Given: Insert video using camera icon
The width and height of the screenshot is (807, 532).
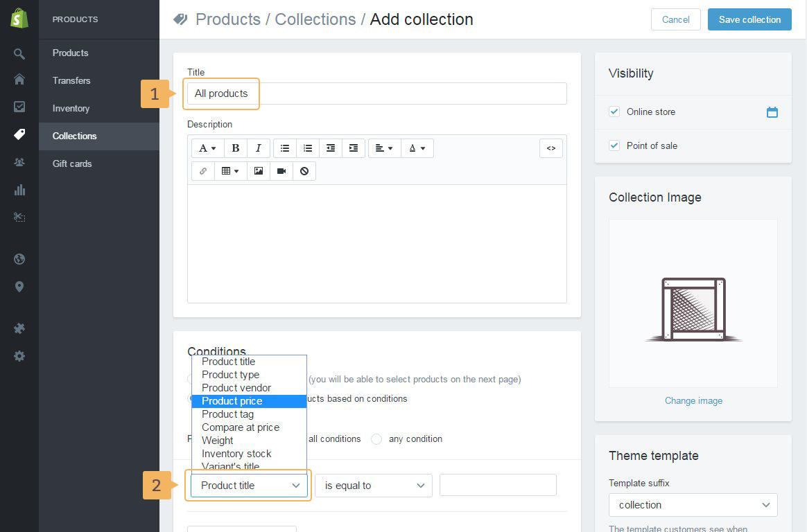Looking at the screenshot, I should (x=281, y=171).
